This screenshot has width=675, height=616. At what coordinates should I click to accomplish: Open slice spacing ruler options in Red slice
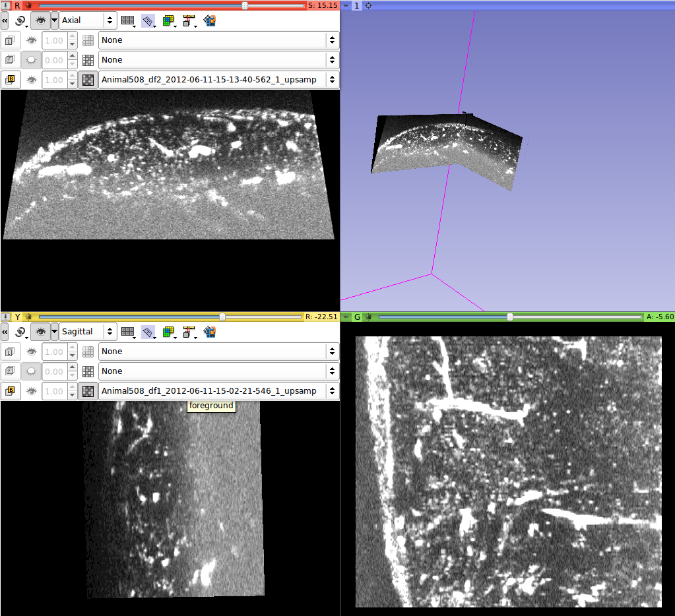click(x=190, y=20)
